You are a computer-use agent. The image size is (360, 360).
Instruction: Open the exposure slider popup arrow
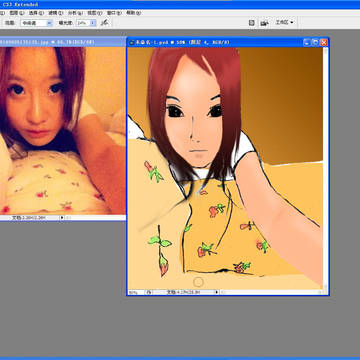(x=93, y=23)
